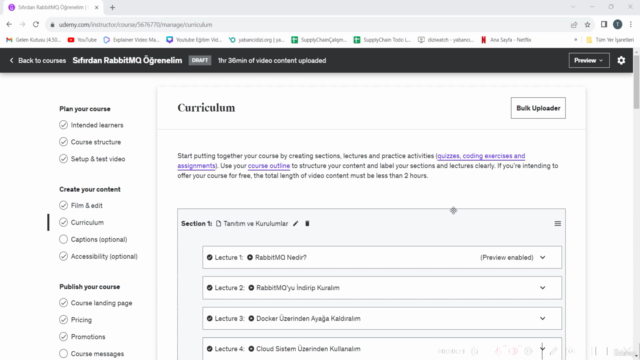This screenshot has height=360, width=640.
Task: Open the Youtube Eğitim Vid... bookmark
Action: 194,40
